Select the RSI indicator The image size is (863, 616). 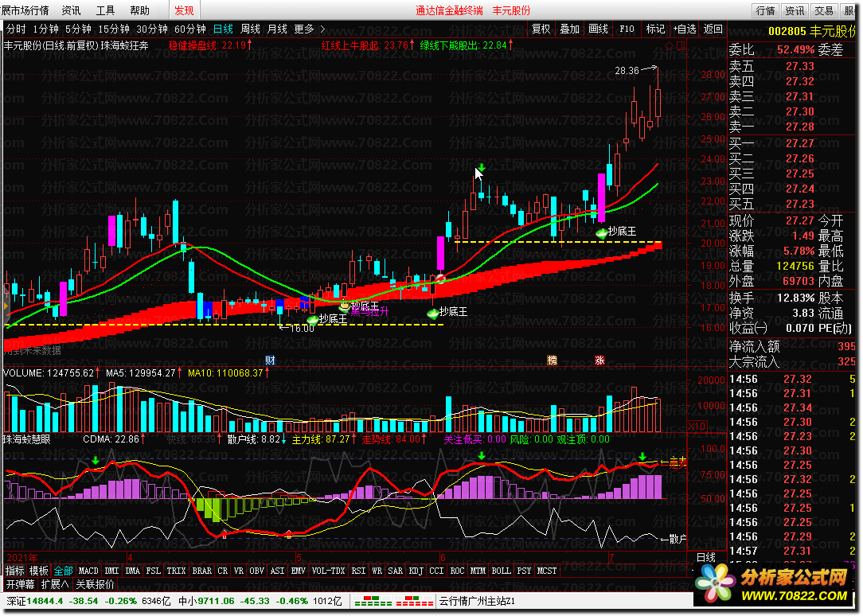click(x=358, y=571)
